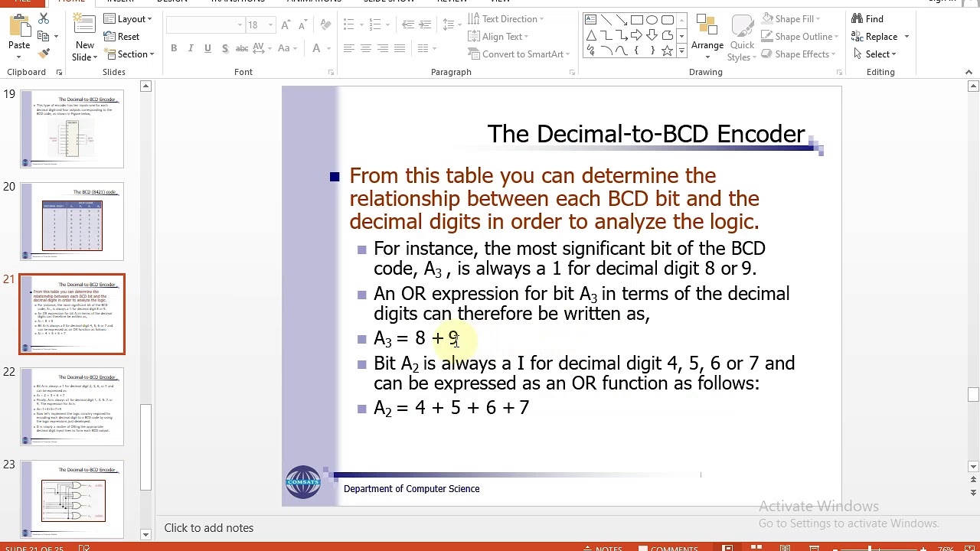
Task: Click Decrease Font Size icon
Action: tap(305, 24)
